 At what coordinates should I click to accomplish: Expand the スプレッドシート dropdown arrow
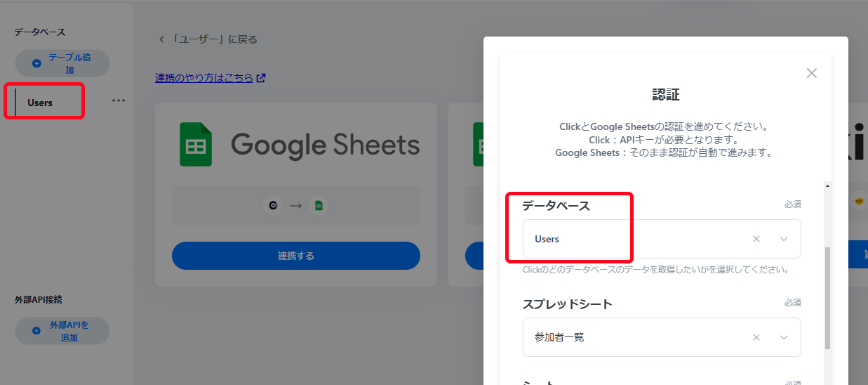pyautogui.click(x=784, y=337)
